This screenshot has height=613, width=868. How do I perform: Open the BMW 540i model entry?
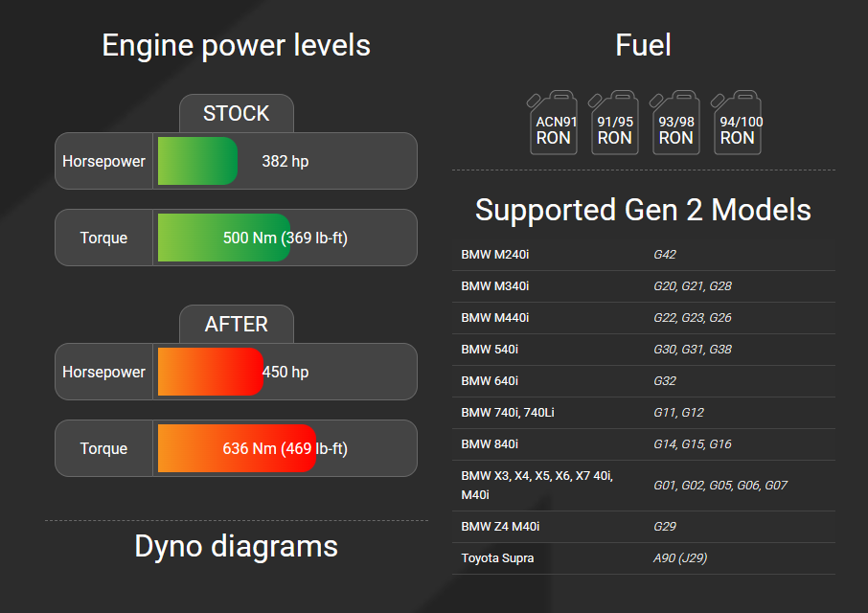490,350
